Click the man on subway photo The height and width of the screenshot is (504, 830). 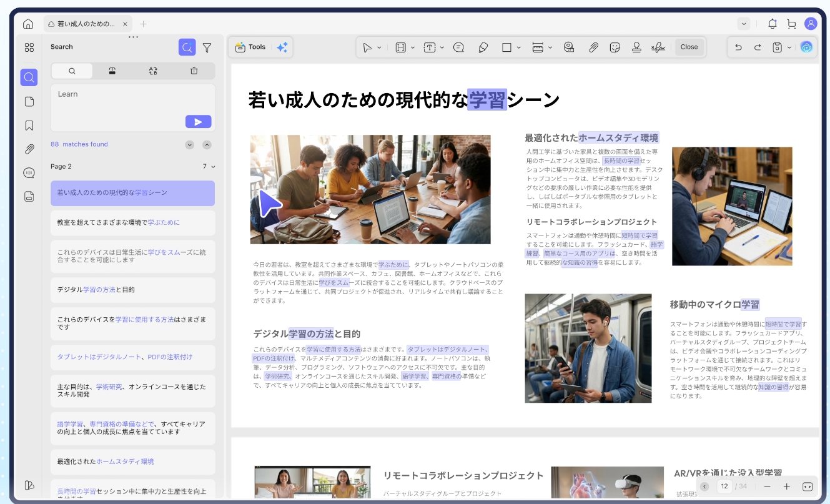tap(588, 348)
